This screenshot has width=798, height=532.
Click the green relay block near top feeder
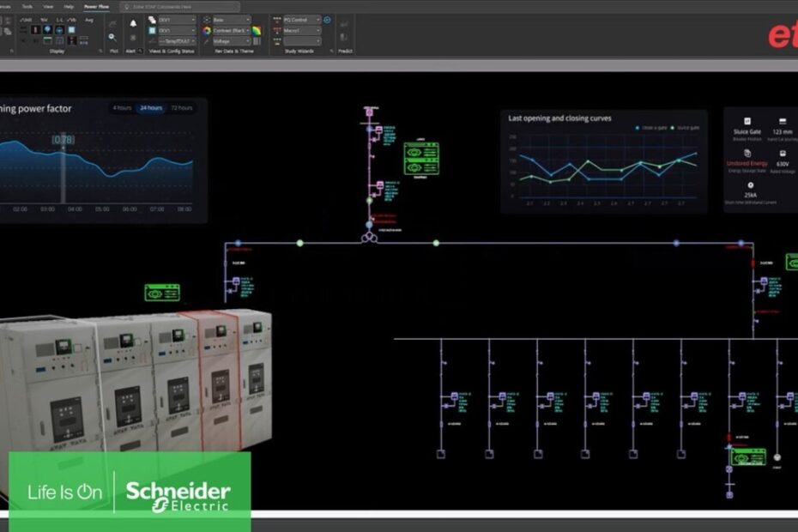421,159
